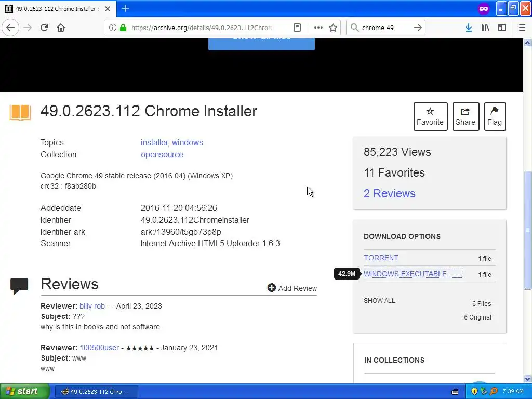Click the search magnifier icon
The image size is (532, 399).
click(x=354, y=28)
